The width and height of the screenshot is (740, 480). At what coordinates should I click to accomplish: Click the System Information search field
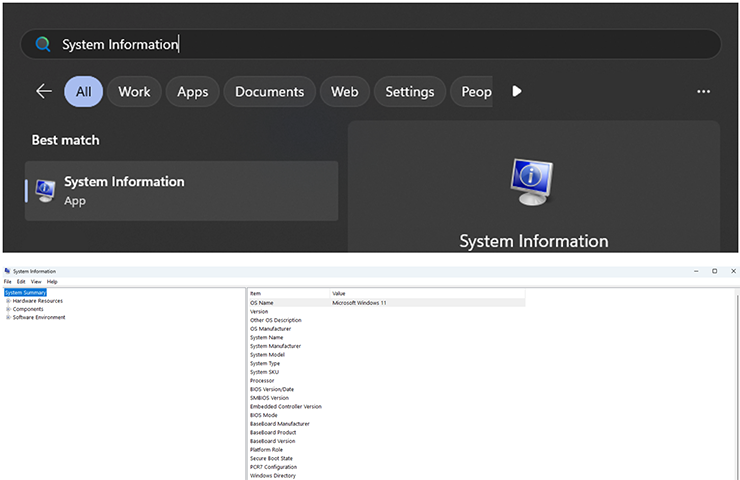[370, 44]
